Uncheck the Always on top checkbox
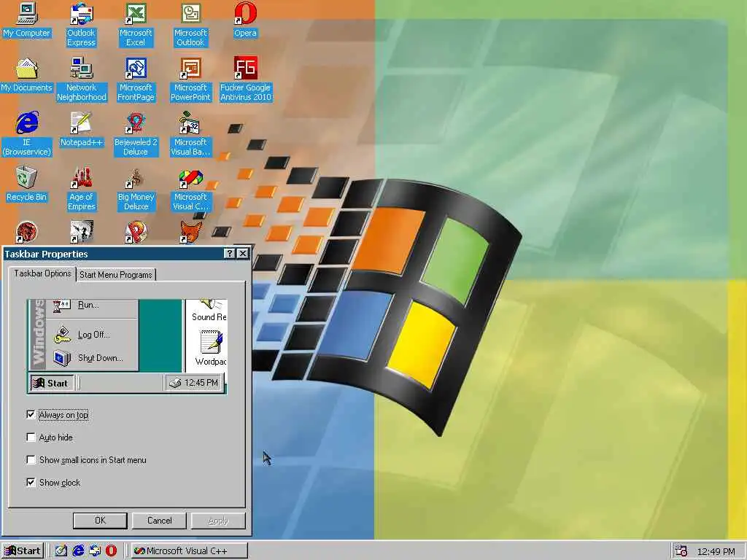The image size is (747, 560). click(x=31, y=415)
